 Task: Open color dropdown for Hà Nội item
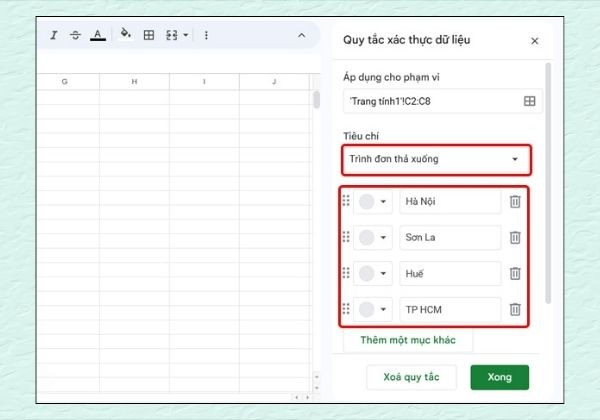373,202
